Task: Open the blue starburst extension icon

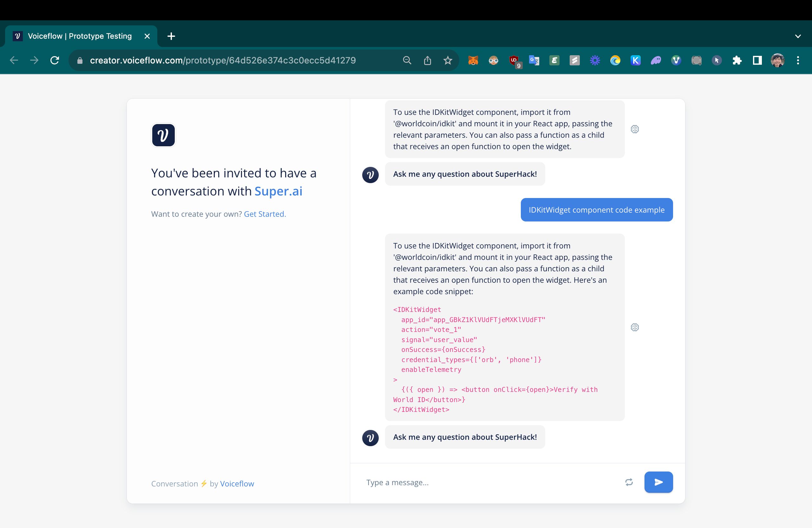Action: tap(595, 60)
